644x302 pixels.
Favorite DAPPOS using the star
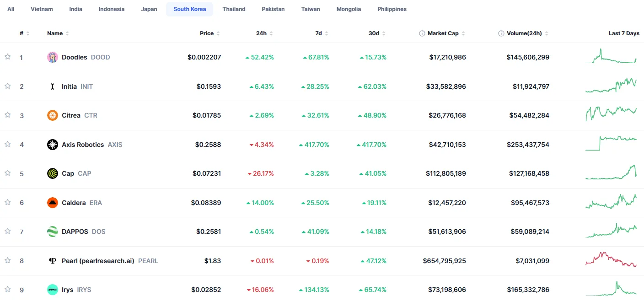pos(7,231)
